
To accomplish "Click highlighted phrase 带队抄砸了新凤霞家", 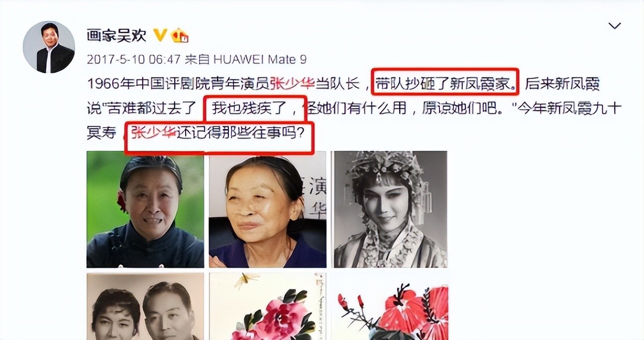I will (445, 84).
